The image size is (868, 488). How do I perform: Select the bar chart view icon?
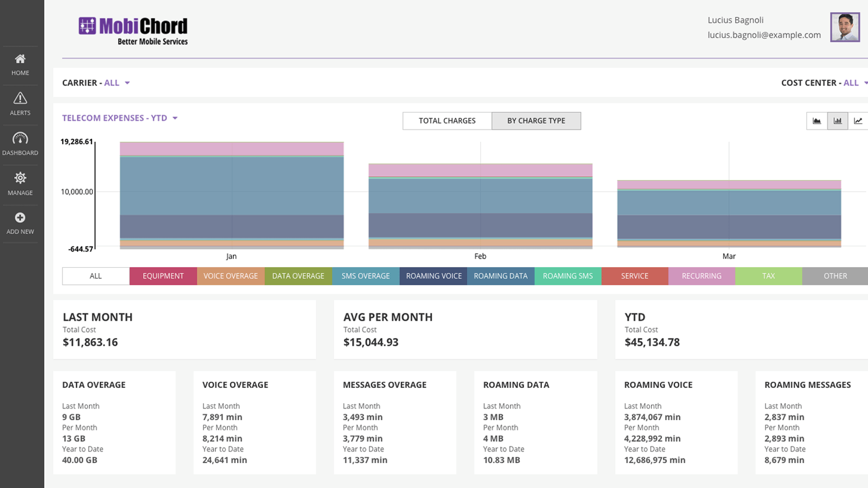[837, 120]
